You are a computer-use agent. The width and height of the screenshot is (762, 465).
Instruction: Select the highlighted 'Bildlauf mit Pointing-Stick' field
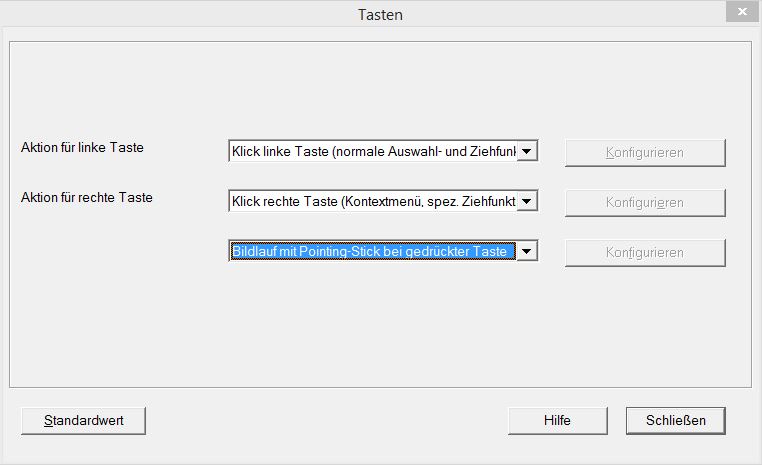tap(373, 252)
